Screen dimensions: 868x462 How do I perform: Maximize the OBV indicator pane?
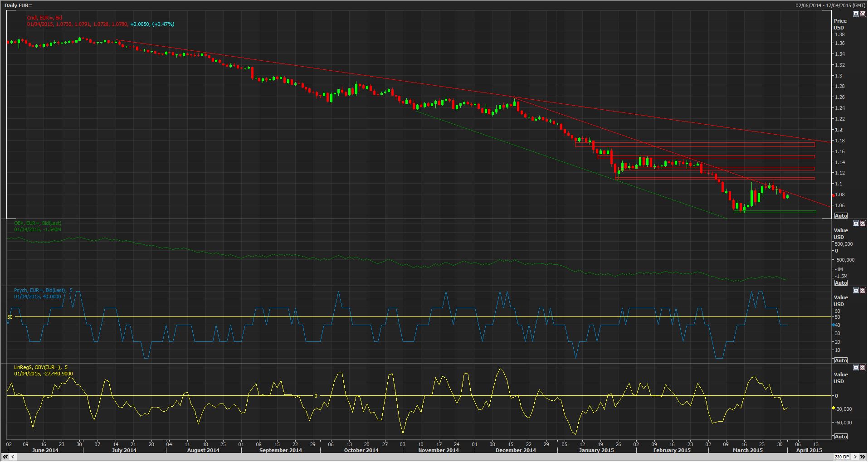click(x=856, y=224)
